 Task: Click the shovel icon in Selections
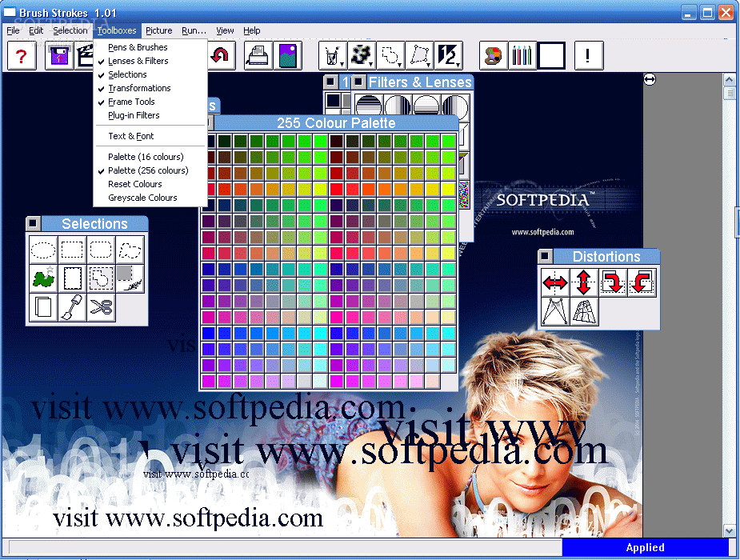coord(72,307)
